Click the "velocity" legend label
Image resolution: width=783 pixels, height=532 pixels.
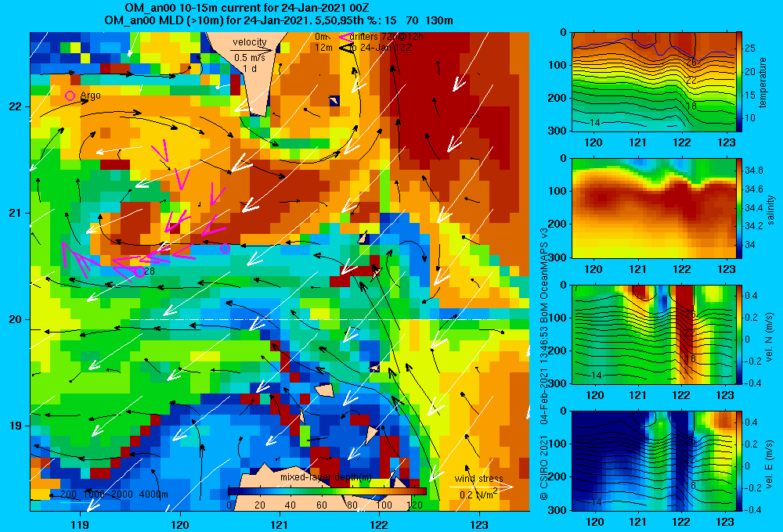[250, 42]
